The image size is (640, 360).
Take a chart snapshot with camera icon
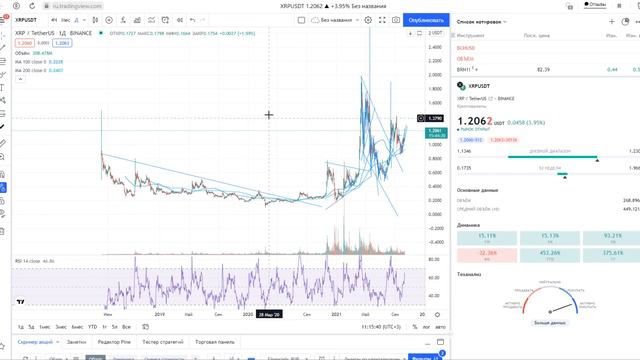point(396,20)
